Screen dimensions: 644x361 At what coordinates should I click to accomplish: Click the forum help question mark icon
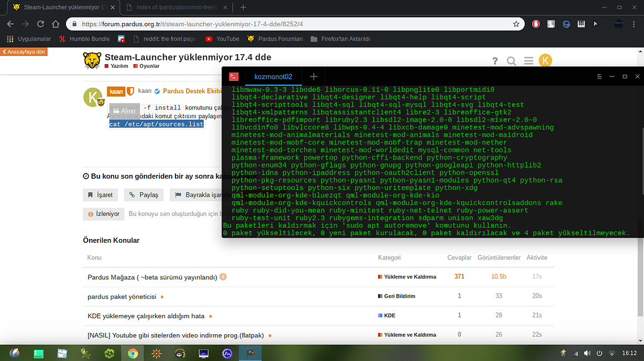495,61
